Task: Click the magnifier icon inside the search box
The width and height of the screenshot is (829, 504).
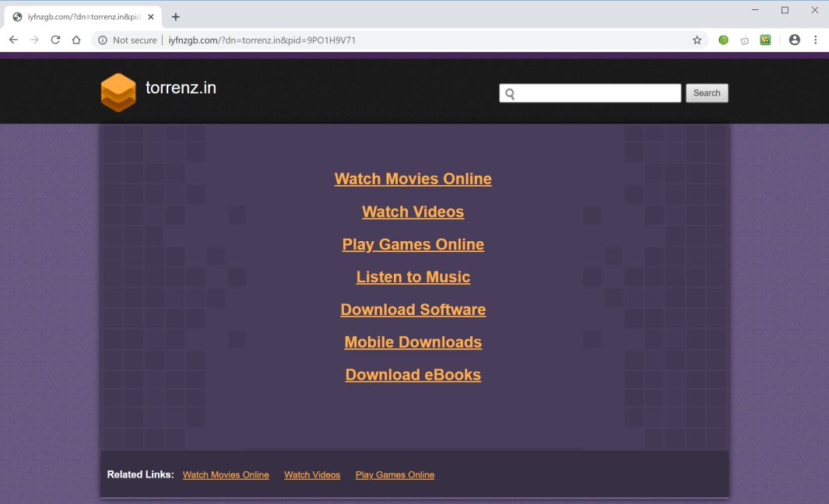Action: (x=510, y=93)
